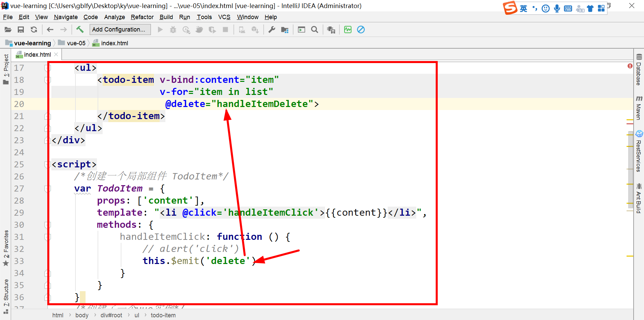Open the Tools menu

coord(204,17)
